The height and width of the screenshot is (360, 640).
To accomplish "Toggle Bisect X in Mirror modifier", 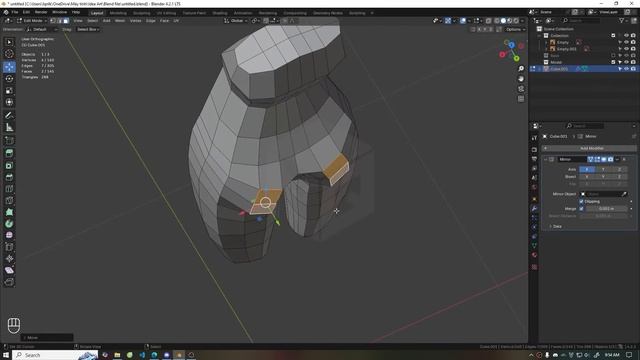I will coord(587,177).
